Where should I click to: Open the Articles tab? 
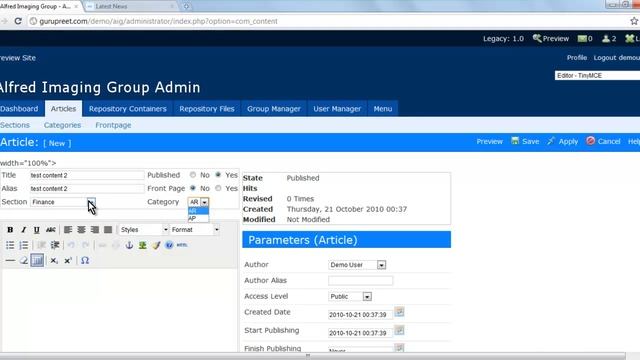[63, 109]
